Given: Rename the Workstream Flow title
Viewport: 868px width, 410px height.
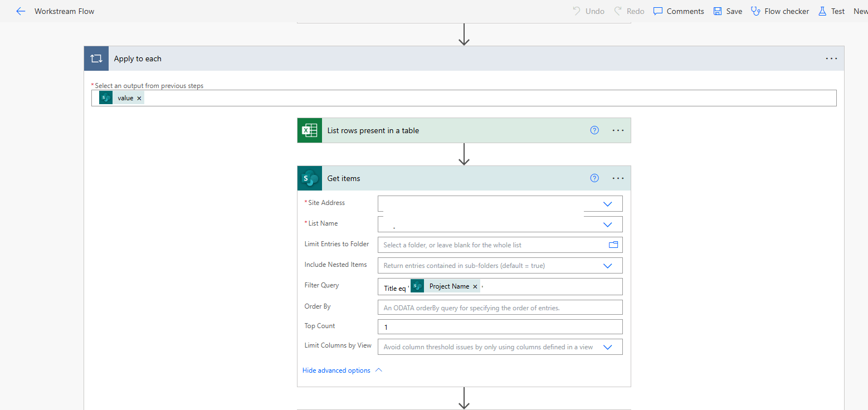Looking at the screenshot, I should point(64,11).
